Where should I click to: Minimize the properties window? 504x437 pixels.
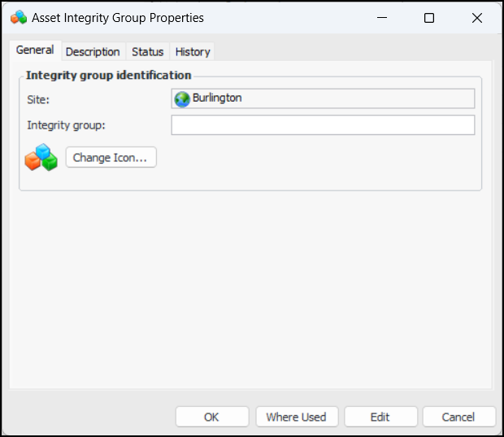(x=382, y=18)
